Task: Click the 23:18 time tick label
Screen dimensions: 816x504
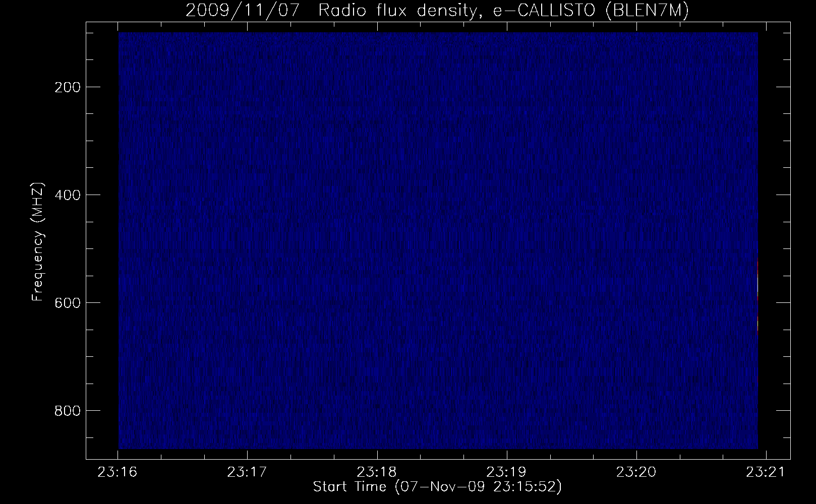Action: (x=377, y=472)
